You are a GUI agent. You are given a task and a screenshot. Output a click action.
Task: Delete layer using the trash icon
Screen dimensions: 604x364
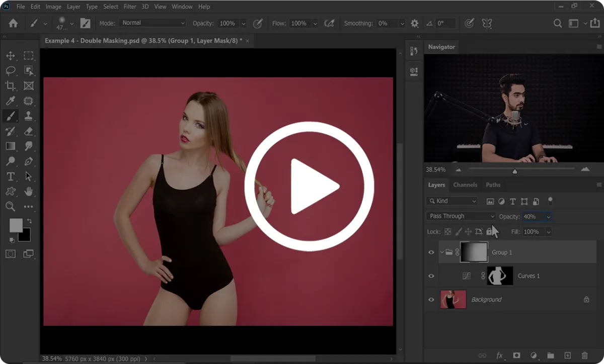pos(584,355)
